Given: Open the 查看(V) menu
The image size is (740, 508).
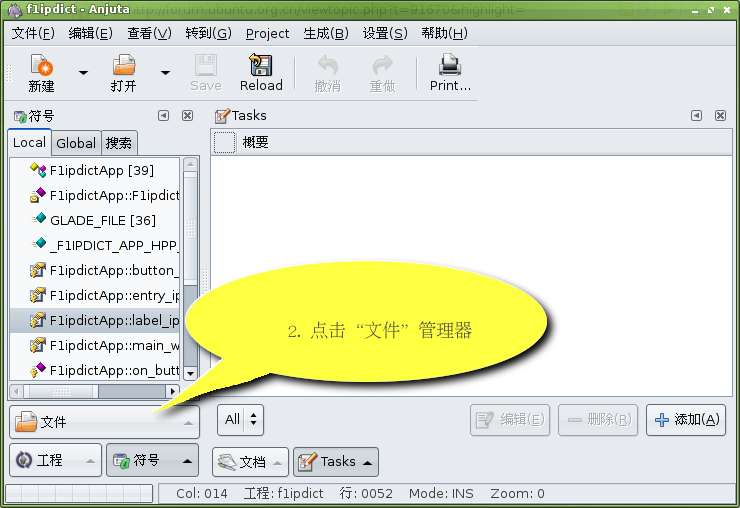Looking at the screenshot, I should [149, 33].
